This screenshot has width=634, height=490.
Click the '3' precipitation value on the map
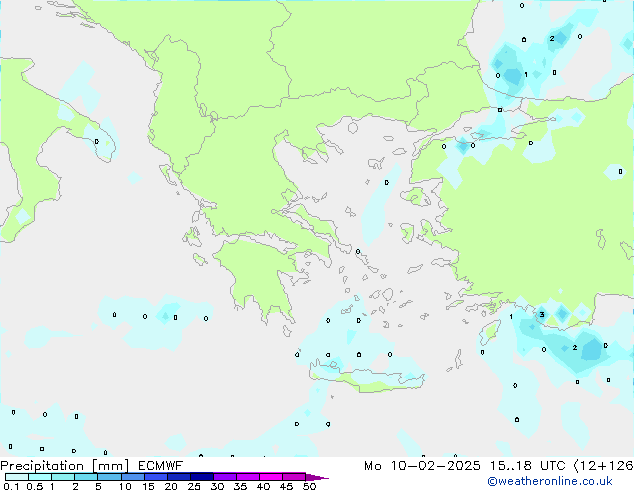click(542, 315)
